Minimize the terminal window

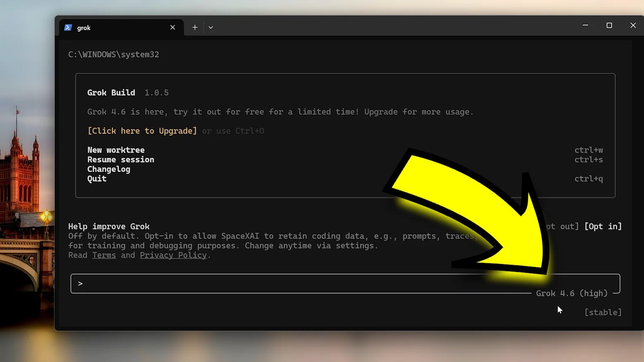coord(585,25)
